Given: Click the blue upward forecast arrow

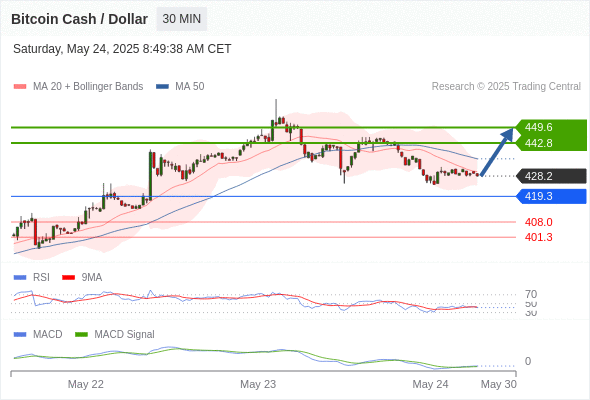Looking at the screenshot, I should 497,152.
